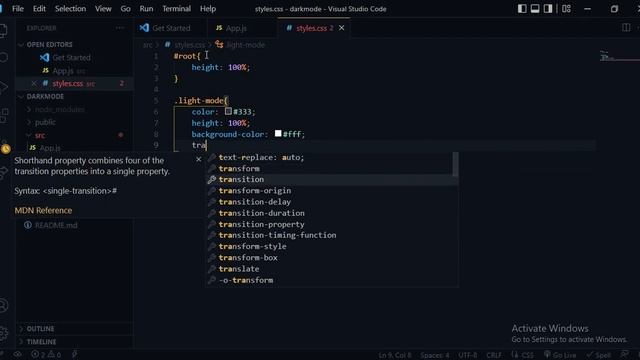Collapse the Open Editors section
This screenshot has height=360, width=640.
click(x=49, y=44)
